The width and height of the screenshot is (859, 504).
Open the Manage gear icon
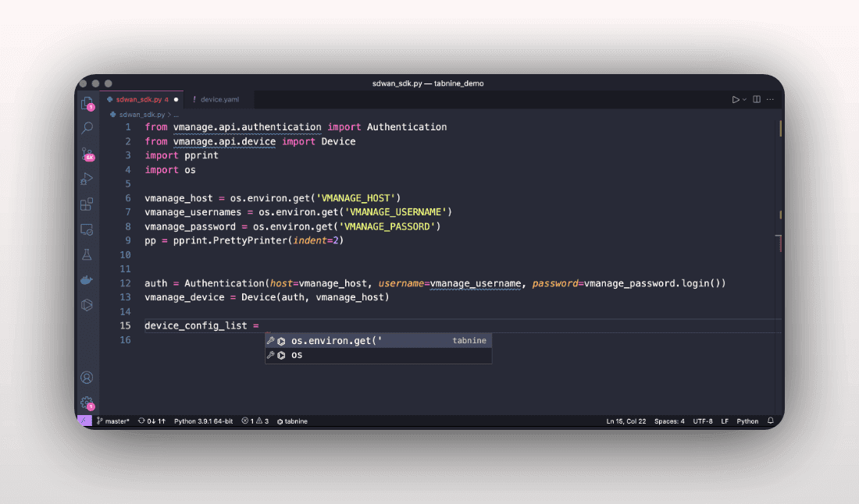(87, 403)
